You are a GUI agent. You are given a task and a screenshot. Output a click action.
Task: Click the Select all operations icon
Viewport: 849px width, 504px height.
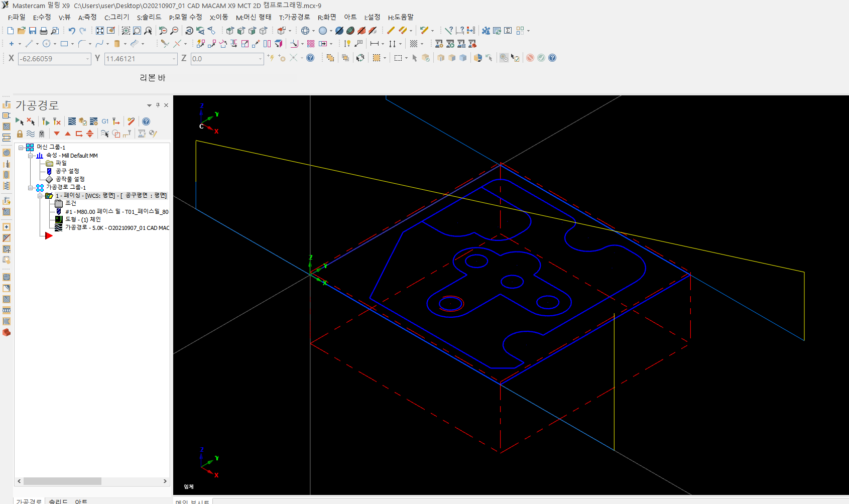tap(19, 121)
